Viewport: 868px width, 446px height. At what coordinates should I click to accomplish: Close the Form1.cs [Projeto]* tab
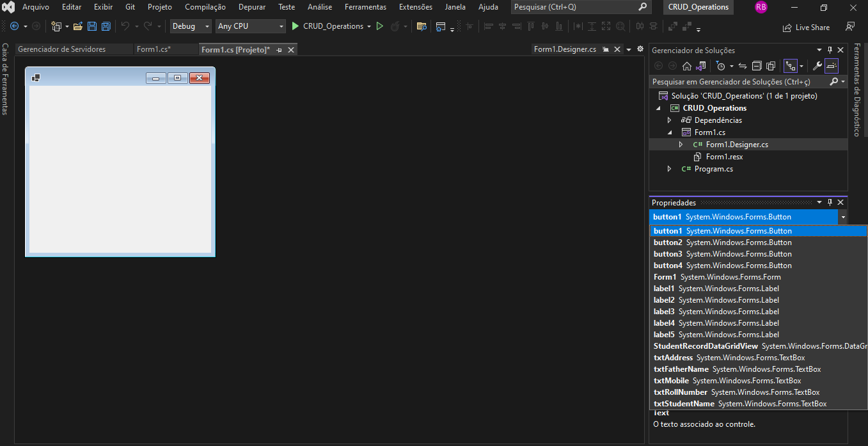(x=290, y=49)
